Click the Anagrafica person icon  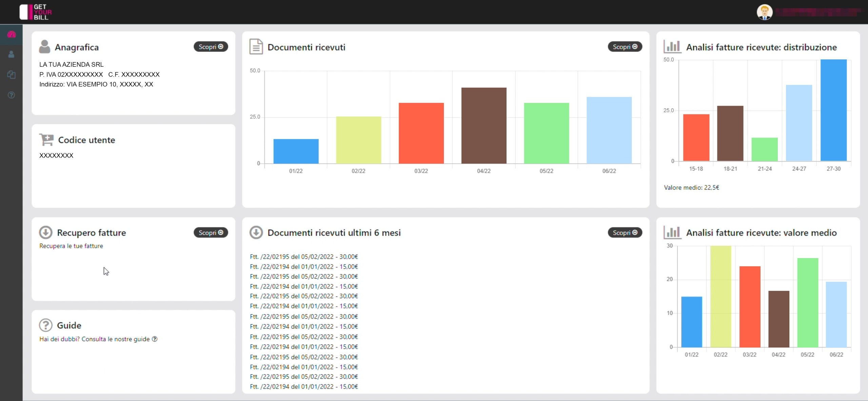coord(44,47)
